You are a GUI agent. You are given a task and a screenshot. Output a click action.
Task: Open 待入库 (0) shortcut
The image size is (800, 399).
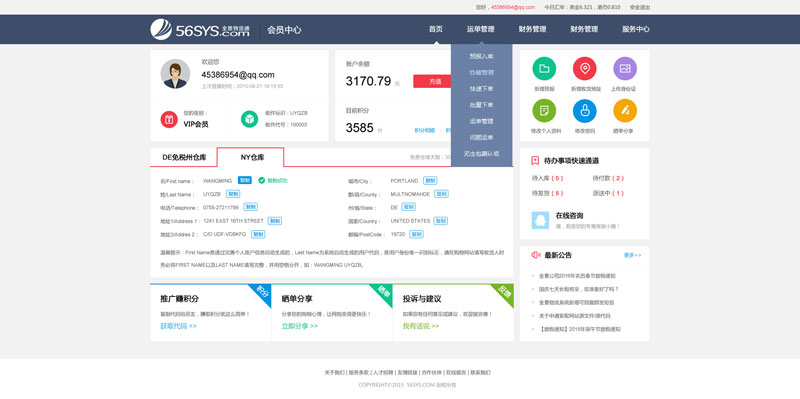(x=547, y=179)
